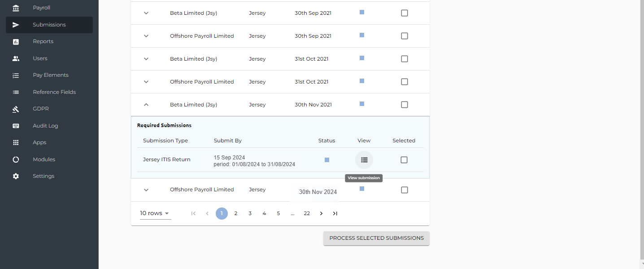Go to page 2
Screen dimensions: 644x269
coord(236,213)
